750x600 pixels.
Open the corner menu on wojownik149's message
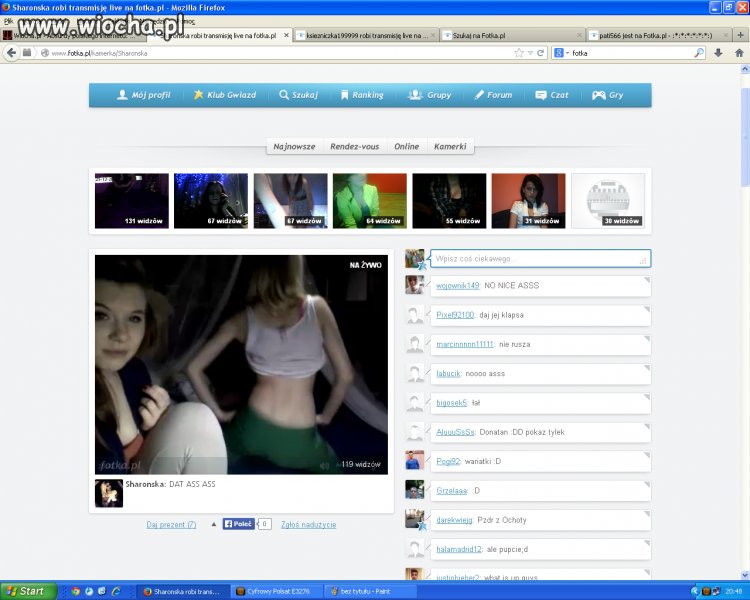pos(647,280)
